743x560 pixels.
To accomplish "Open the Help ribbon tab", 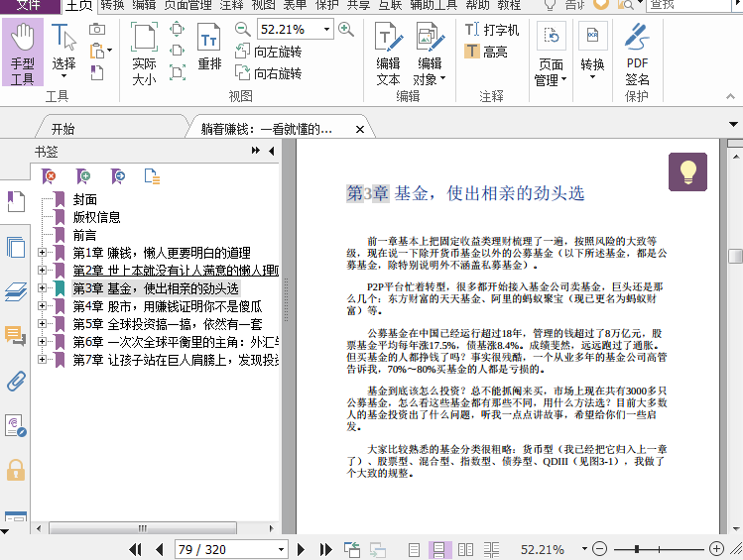I will click(x=478, y=5).
